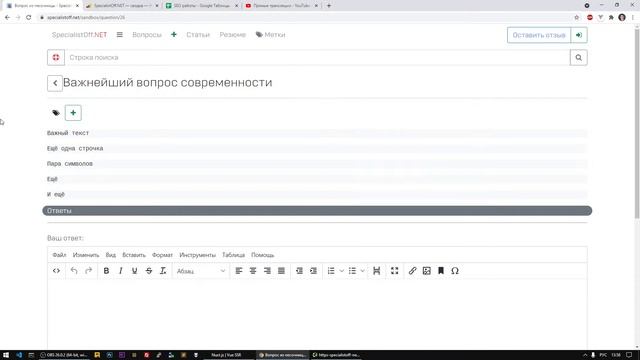Expand numbered list style options
Screen dimensions: 640x360
click(342, 271)
